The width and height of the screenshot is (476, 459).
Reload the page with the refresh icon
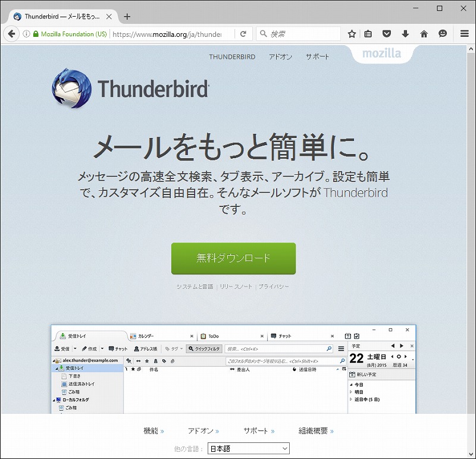243,34
